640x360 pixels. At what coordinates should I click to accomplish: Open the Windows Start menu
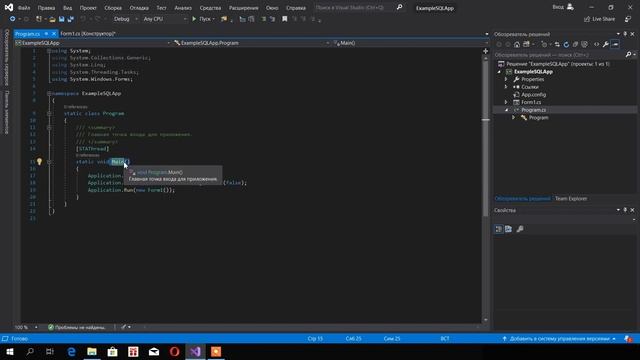pyautogui.click(x=9, y=352)
